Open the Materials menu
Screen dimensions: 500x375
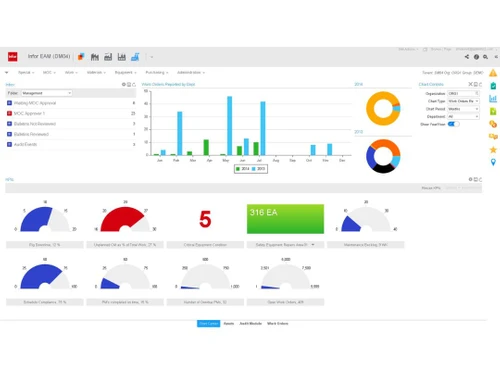pos(96,72)
